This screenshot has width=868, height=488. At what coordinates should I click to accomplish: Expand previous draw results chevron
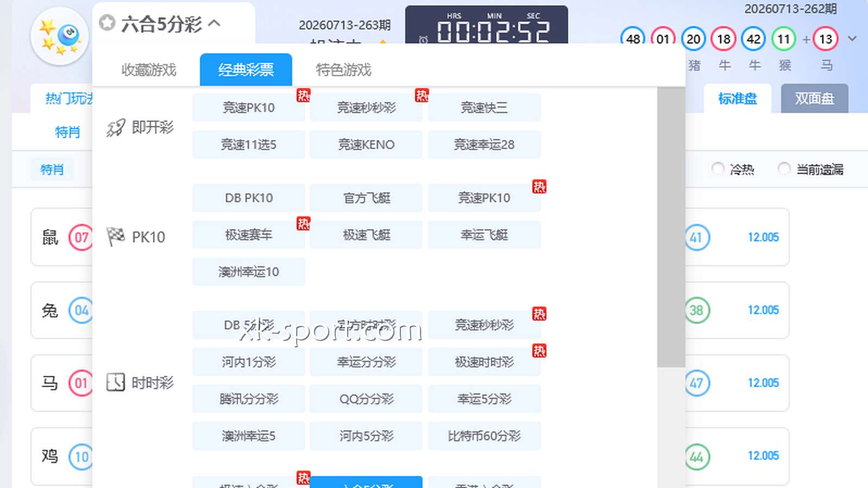click(x=852, y=38)
